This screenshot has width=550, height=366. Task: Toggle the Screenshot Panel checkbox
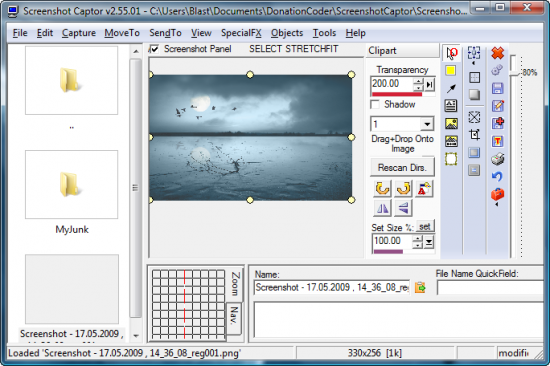(154, 49)
